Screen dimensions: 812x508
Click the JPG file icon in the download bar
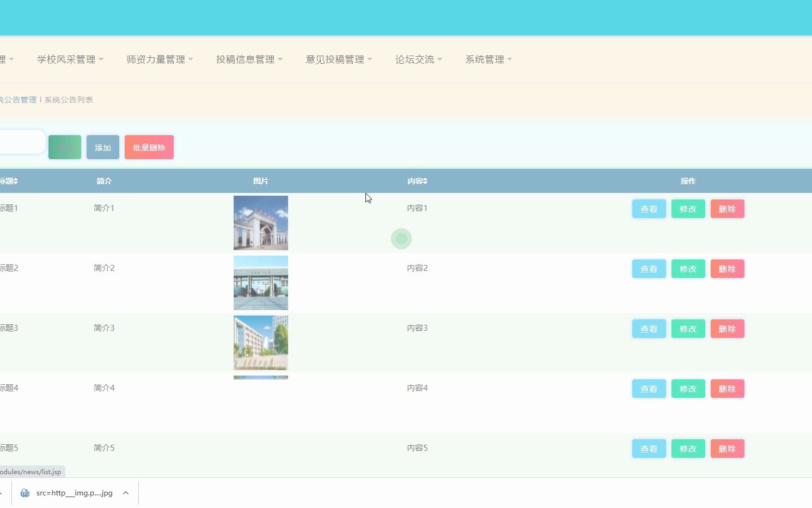pos(25,493)
